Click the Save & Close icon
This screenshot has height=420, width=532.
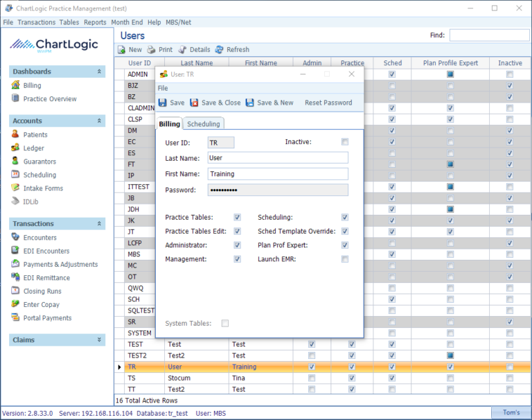194,103
